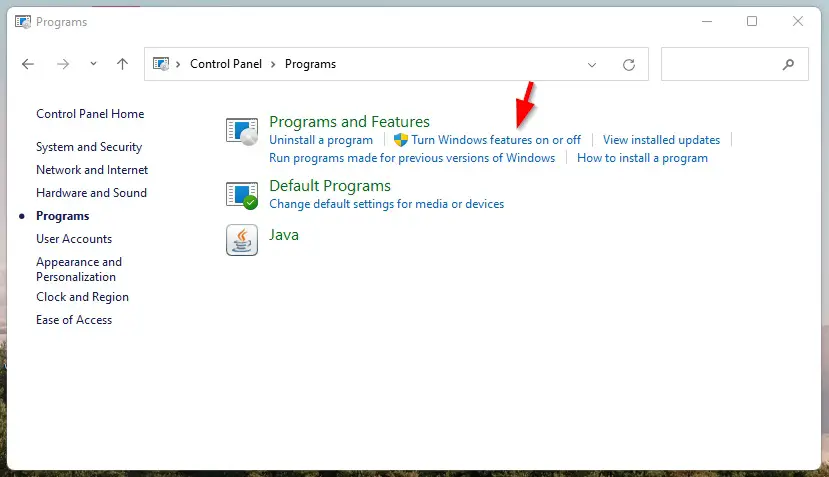
Task: Open the recent locations dropdown chevron
Action: (93, 64)
